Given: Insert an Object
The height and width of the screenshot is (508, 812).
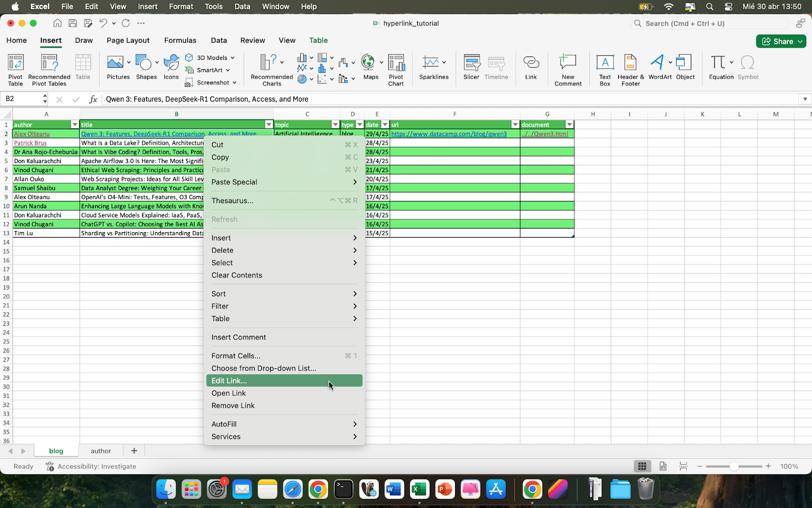Looking at the screenshot, I should (685, 68).
